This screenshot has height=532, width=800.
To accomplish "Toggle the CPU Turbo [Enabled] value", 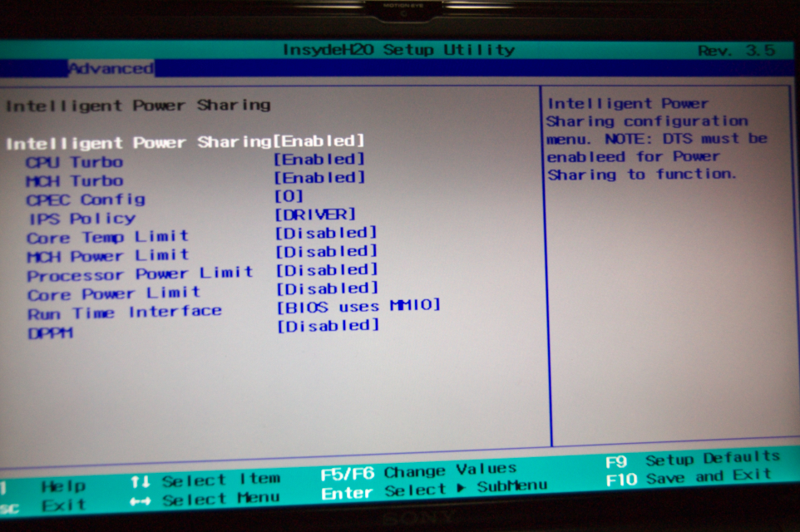I will [x=319, y=160].
